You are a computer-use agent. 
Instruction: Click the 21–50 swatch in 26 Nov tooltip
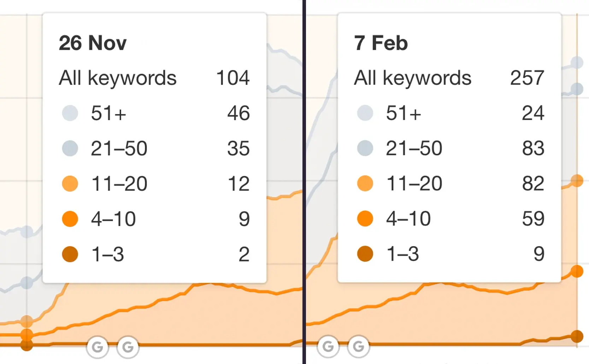(70, 148)
